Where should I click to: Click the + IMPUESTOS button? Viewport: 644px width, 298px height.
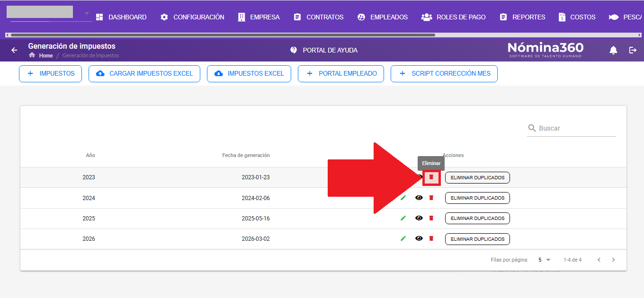point(50,74)
